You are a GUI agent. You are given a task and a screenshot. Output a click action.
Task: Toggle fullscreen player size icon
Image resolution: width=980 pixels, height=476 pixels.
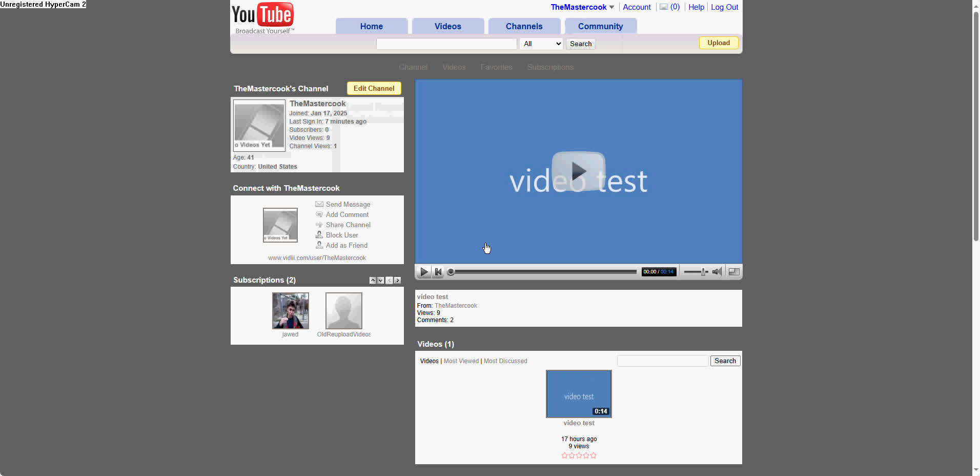[734, 272]
